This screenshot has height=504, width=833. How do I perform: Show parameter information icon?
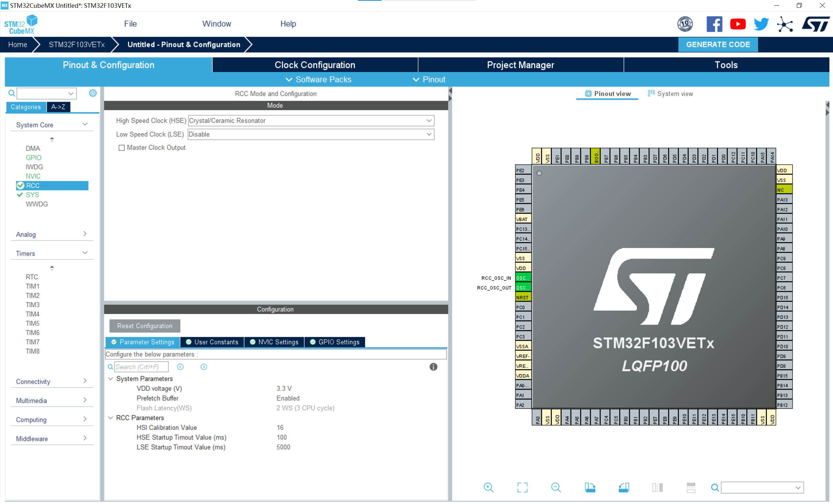point(433,367)
